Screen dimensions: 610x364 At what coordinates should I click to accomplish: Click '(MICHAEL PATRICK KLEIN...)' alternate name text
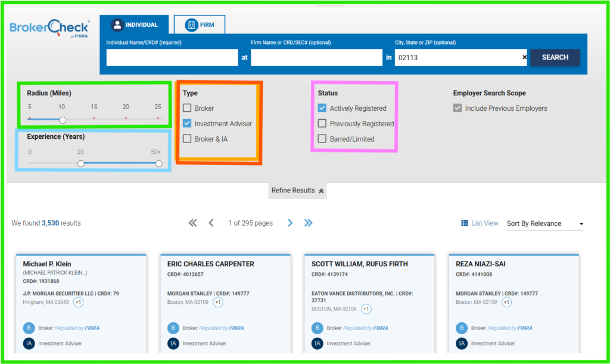coord(55,273)
